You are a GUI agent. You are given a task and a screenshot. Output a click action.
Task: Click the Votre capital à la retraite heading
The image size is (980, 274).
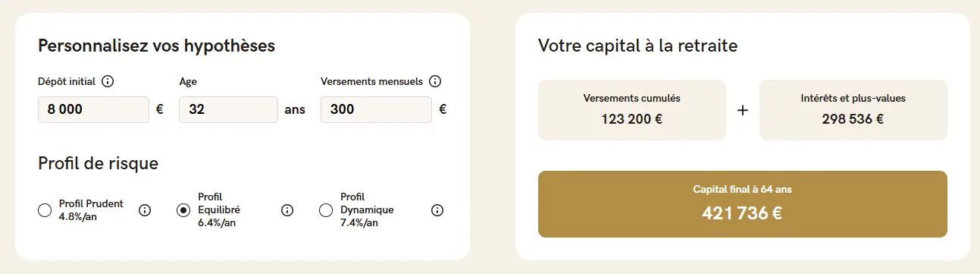pyautogui.click(x=637, y=46)
